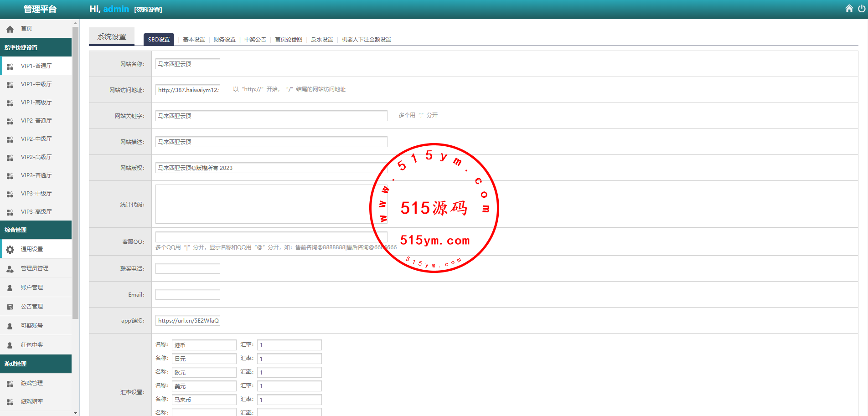Select the 机器人下注金额设置 tab

coord(366,40)
